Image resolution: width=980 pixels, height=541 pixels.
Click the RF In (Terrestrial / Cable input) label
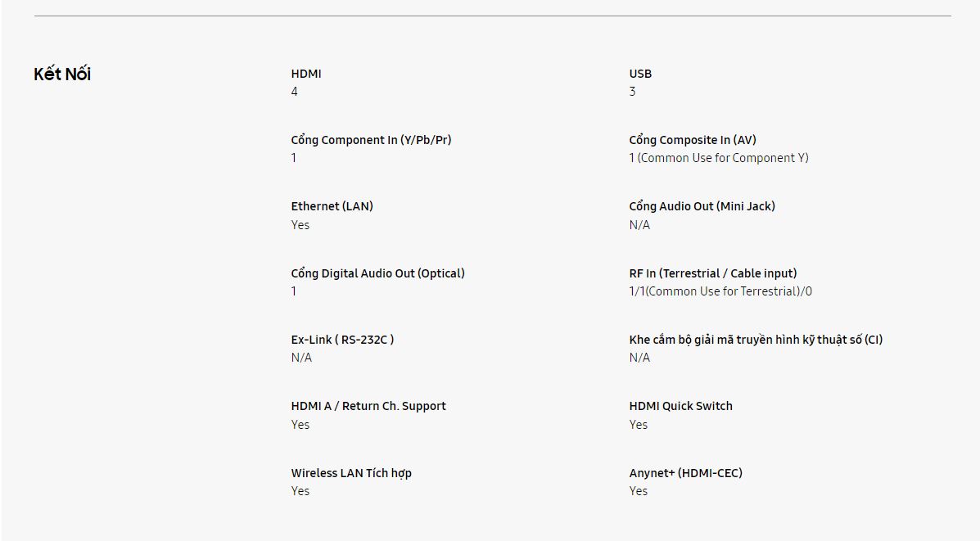[712, 273]
